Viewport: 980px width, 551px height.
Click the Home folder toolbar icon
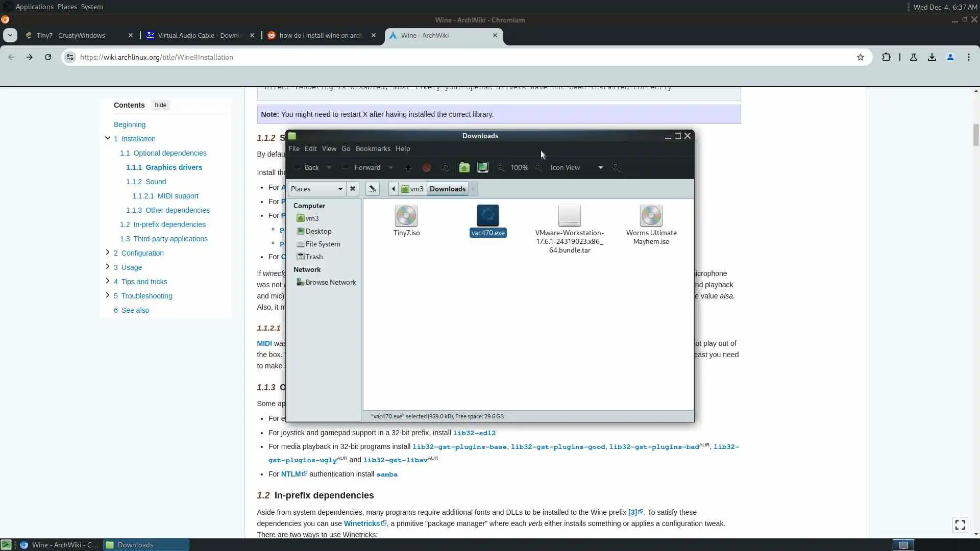464,167
